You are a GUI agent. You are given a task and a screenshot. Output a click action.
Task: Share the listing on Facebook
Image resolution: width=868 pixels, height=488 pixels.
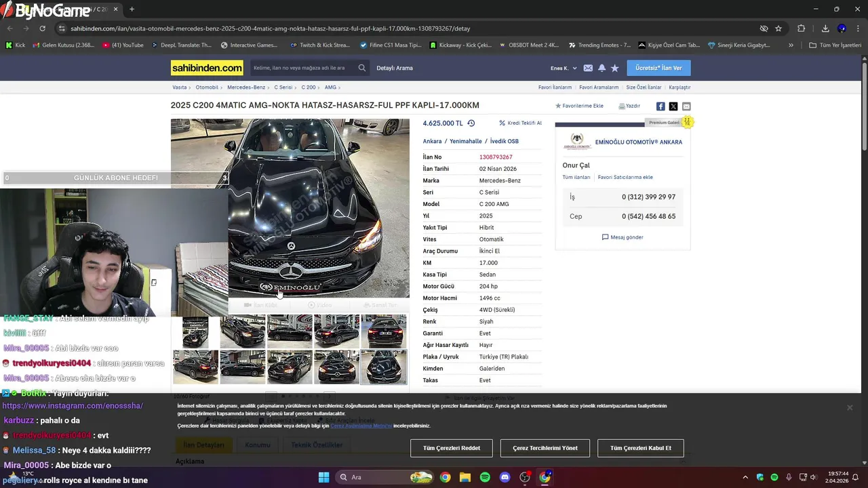(660, 106)
